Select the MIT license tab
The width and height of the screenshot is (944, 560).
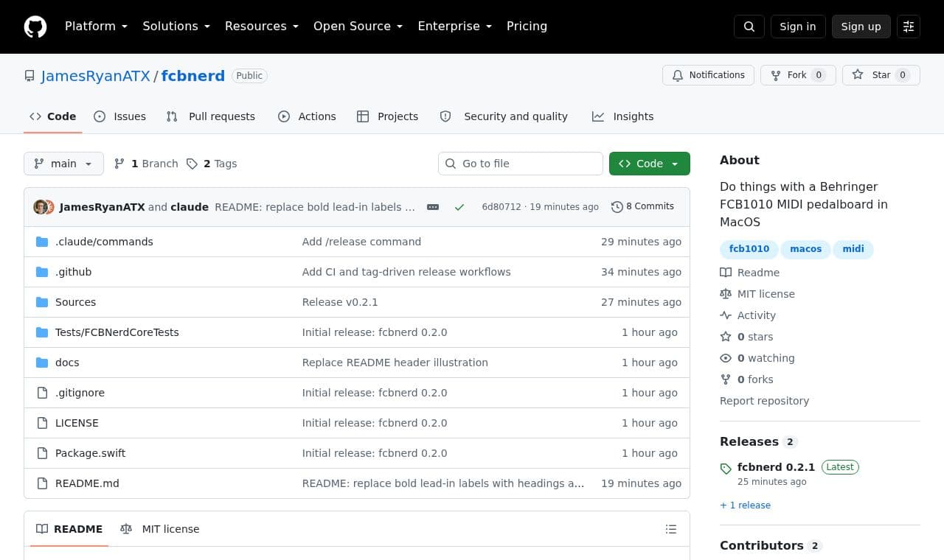pos(160,529)
